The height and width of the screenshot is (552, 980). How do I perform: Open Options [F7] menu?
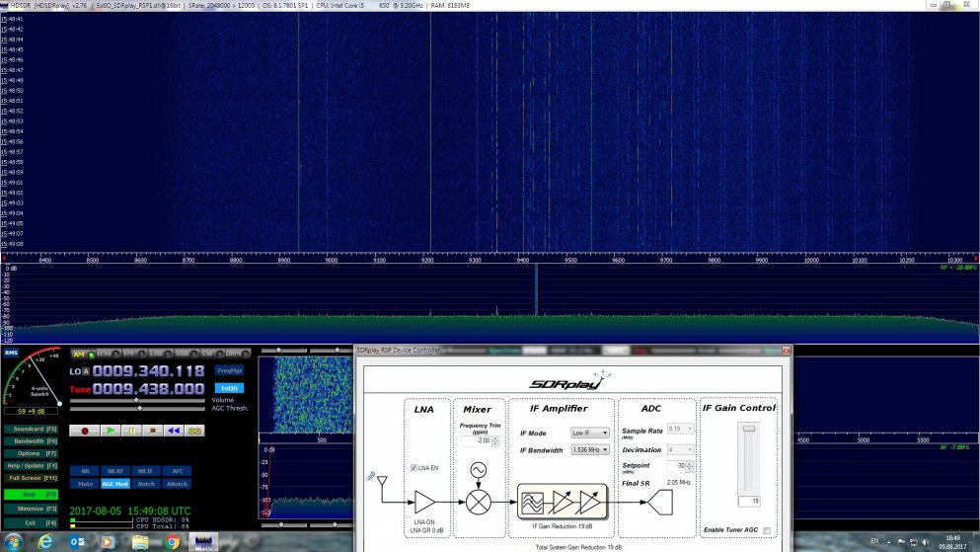[x=32, y=454]
